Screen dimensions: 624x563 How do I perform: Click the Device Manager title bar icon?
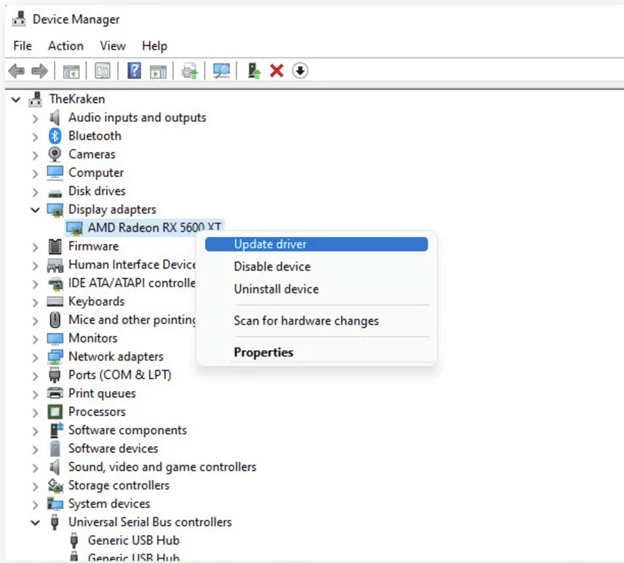(18, 19)
